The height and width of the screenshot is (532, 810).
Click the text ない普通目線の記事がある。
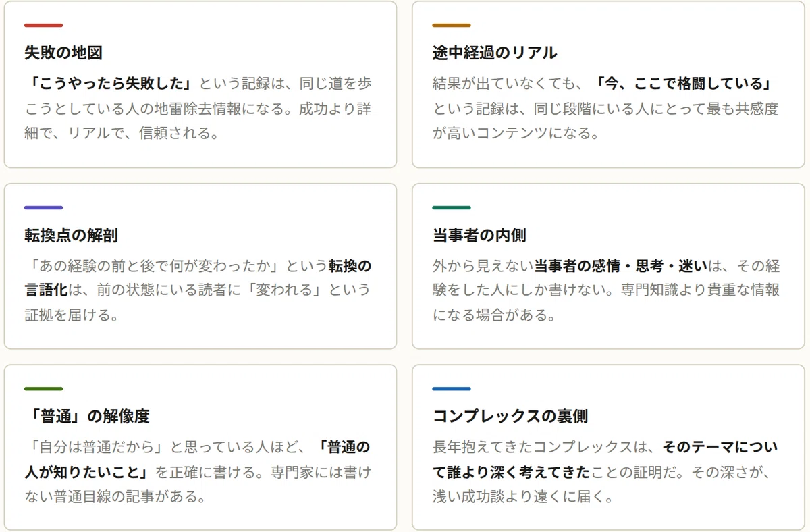click(x=115, y=497)
